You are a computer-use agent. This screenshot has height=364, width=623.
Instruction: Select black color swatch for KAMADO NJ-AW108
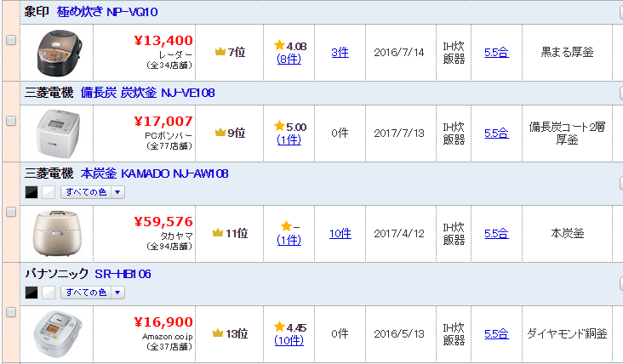click(31, 192)
